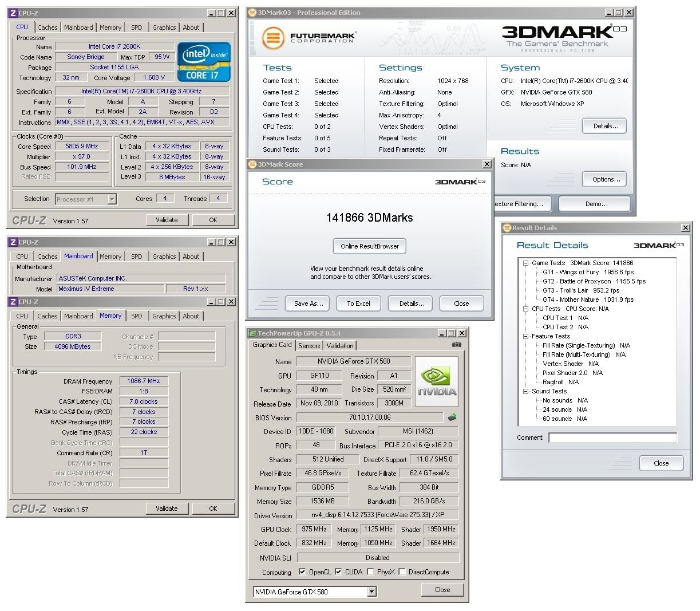Screen dimensions: 700x611
Task: Click the "141866 3DMarks" score text
Action: pyautogui.click(x=370, y=218)
